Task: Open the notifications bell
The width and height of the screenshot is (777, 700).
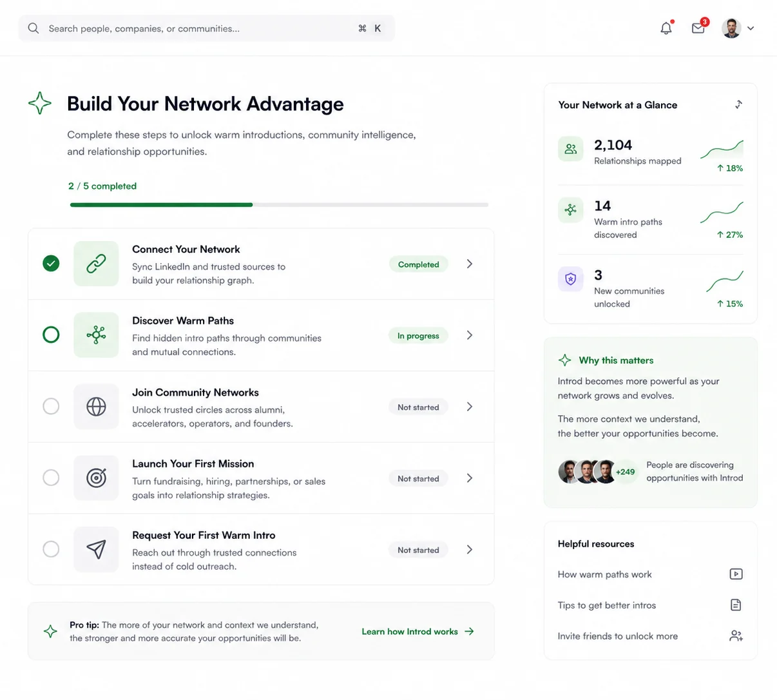Action: tap(666, 28)
